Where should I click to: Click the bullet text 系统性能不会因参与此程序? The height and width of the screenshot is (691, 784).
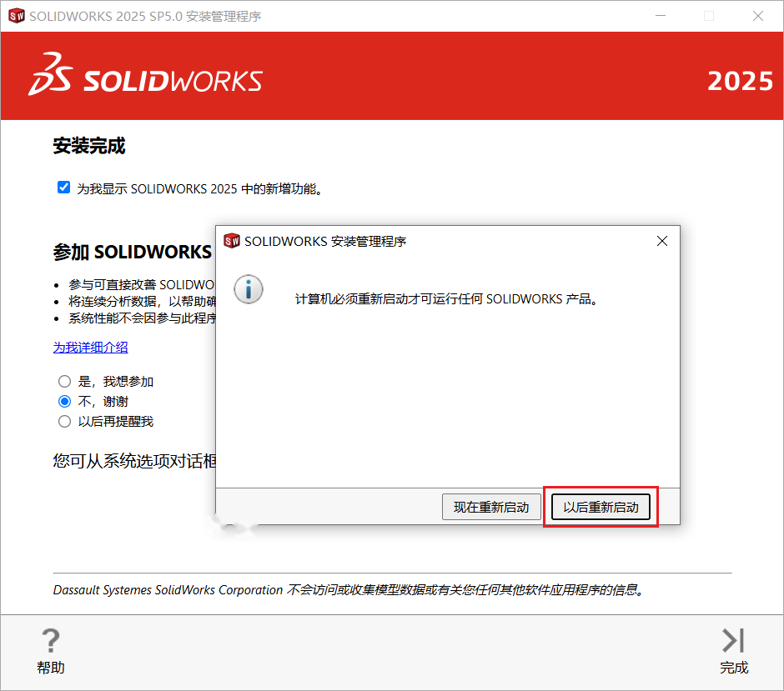(142, 318)
